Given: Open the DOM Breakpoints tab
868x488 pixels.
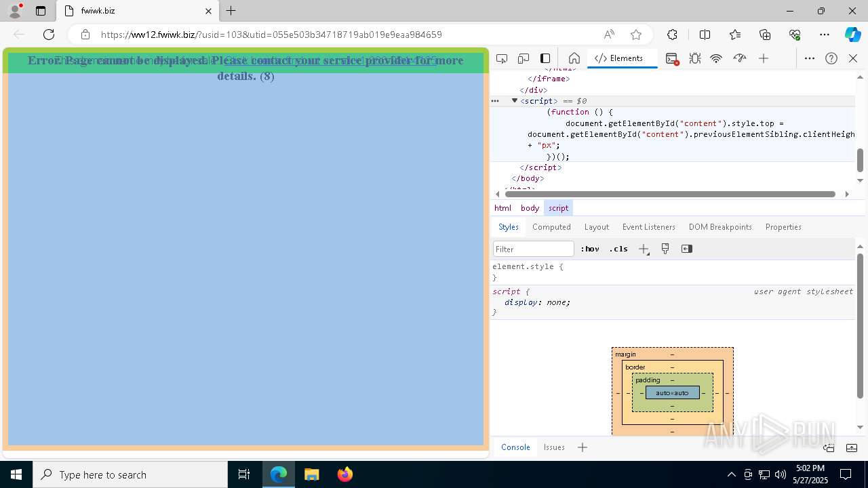Looking at the screenshot, I should 720,227.
